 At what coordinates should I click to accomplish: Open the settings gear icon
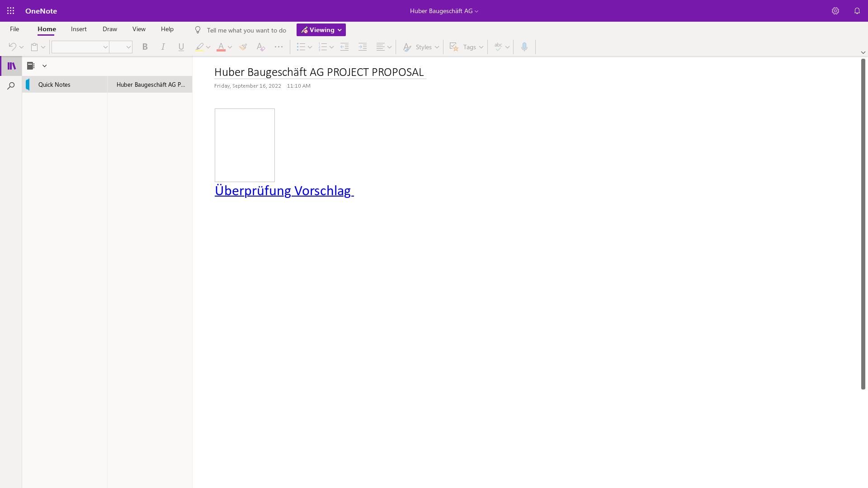point(835,11)
